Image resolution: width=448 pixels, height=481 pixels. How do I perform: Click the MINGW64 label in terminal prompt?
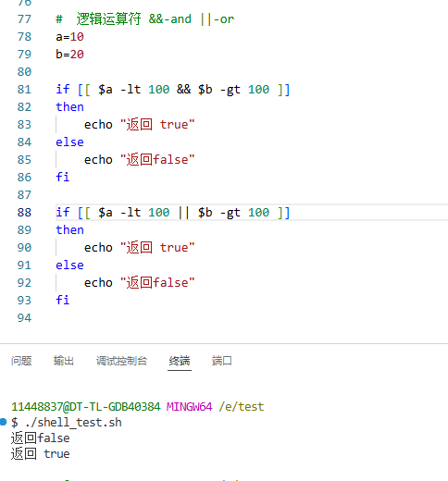pos(190,407)
